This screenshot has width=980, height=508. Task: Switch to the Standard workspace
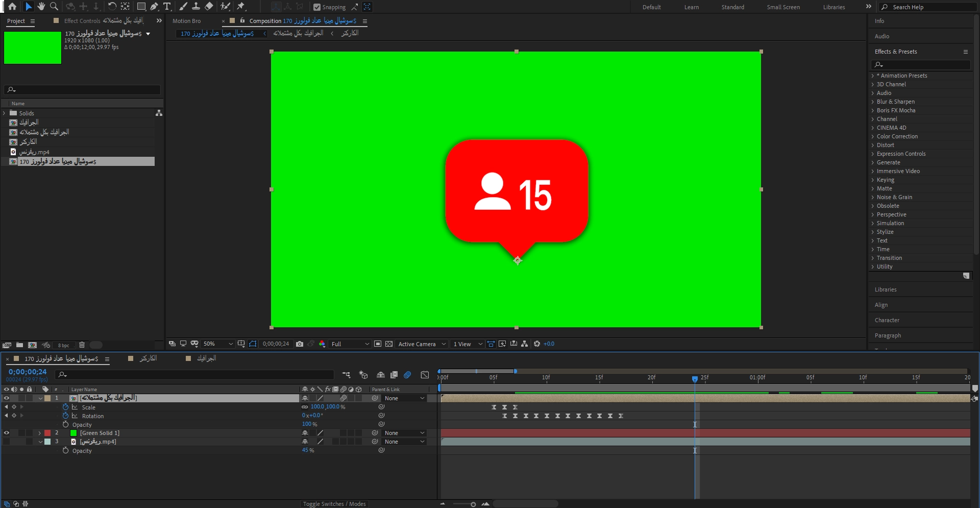point(732,7)
